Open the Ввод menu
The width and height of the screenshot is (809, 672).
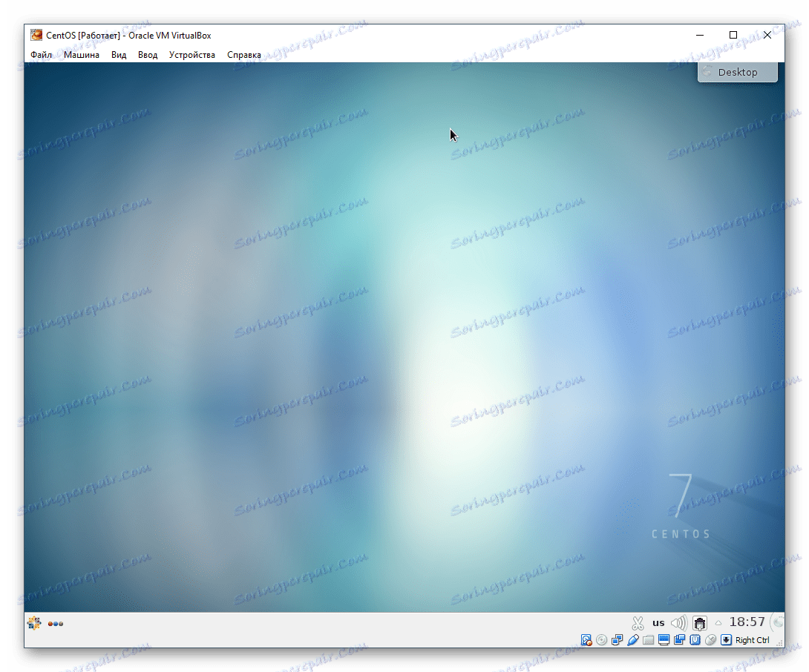click(148, 55)
